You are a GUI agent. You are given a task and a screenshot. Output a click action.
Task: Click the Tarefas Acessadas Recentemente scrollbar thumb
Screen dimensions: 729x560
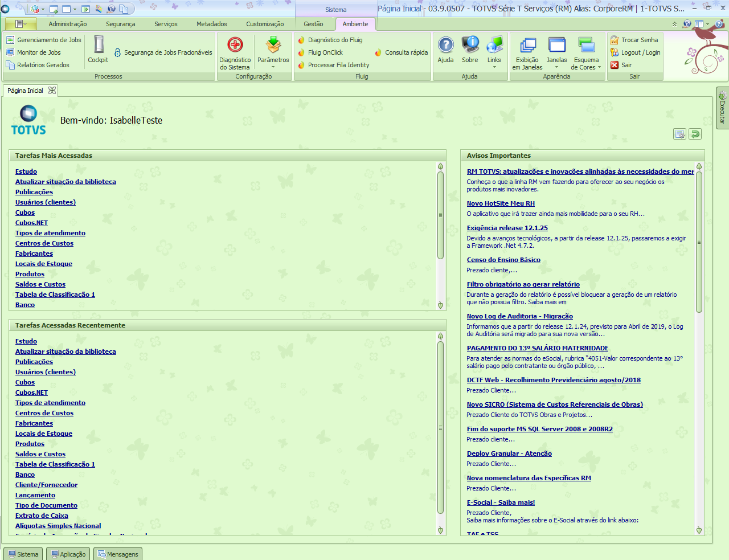440,427
